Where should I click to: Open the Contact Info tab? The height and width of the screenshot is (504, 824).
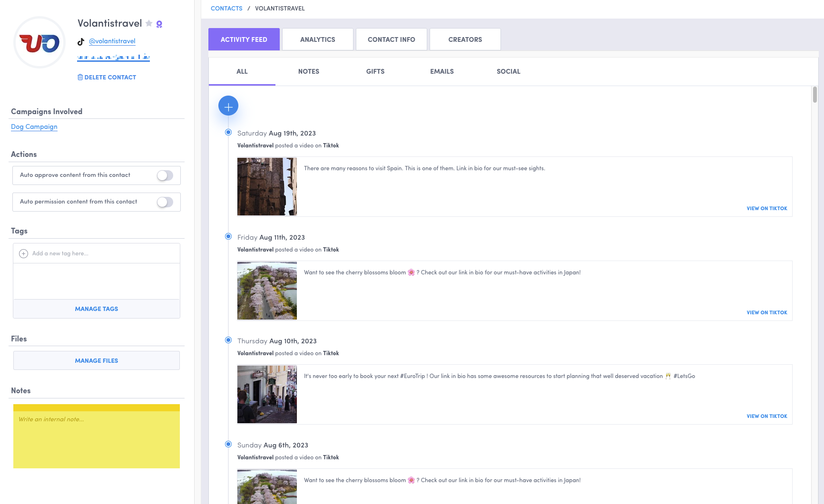pos(391,39)
